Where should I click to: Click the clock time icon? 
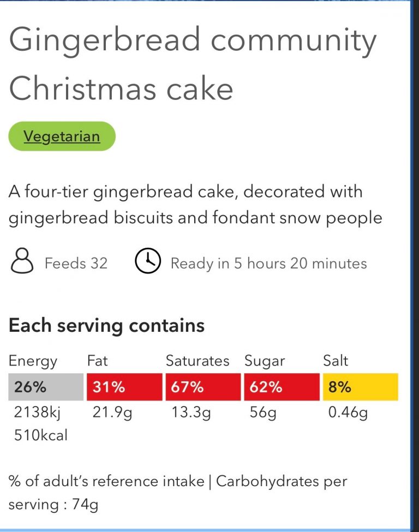[x=148, y=261]
